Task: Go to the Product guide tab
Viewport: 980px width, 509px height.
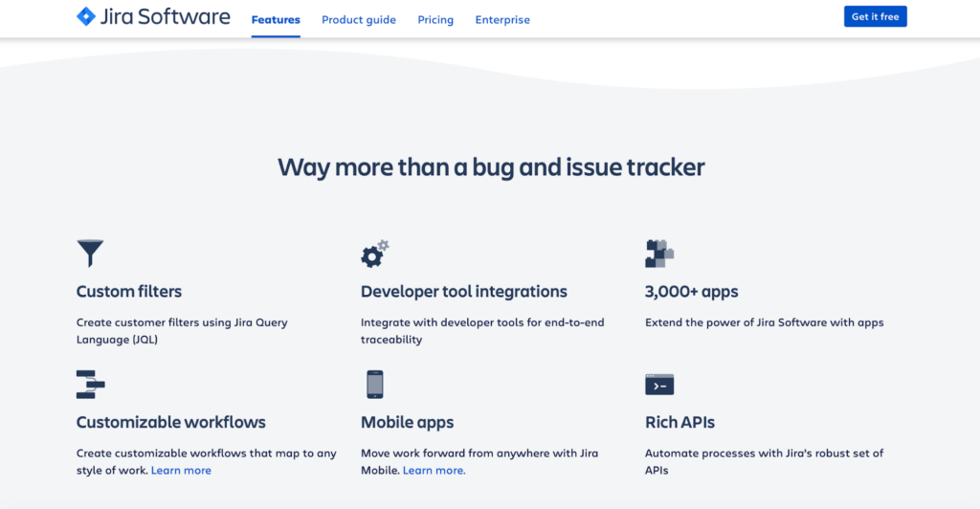Action: tap(359, 19)
